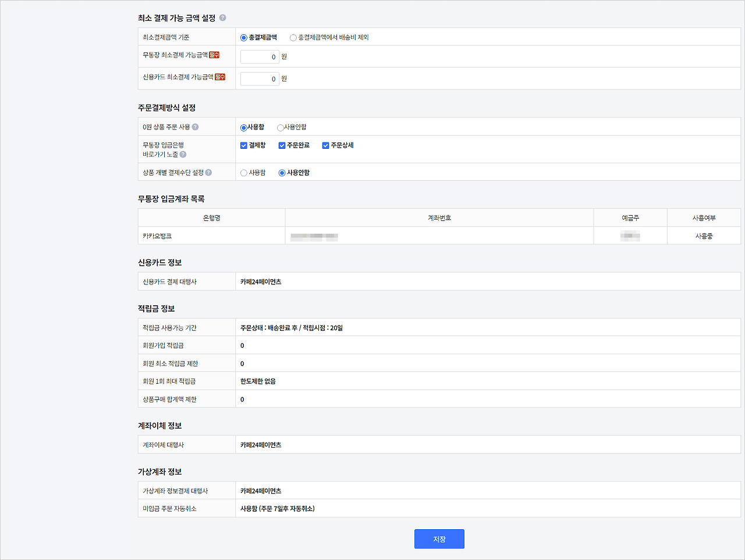Click the 적립금 사용가능 기간 label
This screenshot has height=560, width=745.
(x=169, y=328)
